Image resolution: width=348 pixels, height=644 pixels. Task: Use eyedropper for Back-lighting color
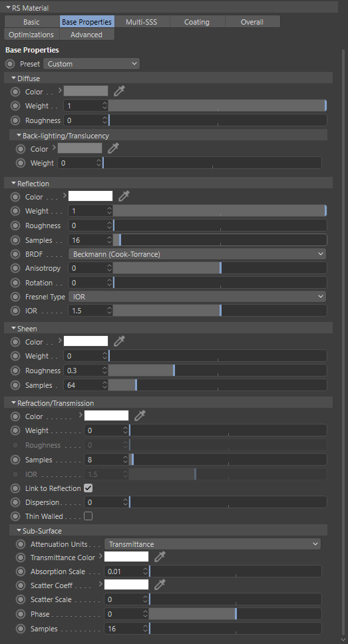113,148
